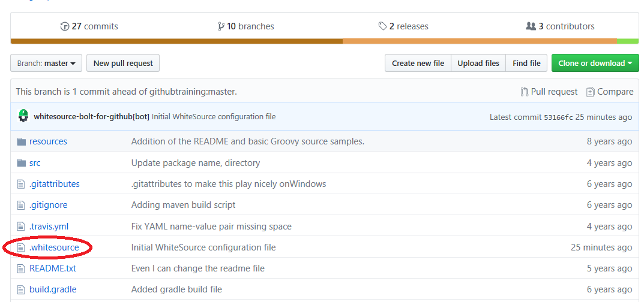Click the .whitesource file icon
The width and height of the screenshot is (644, 302).
21,248
